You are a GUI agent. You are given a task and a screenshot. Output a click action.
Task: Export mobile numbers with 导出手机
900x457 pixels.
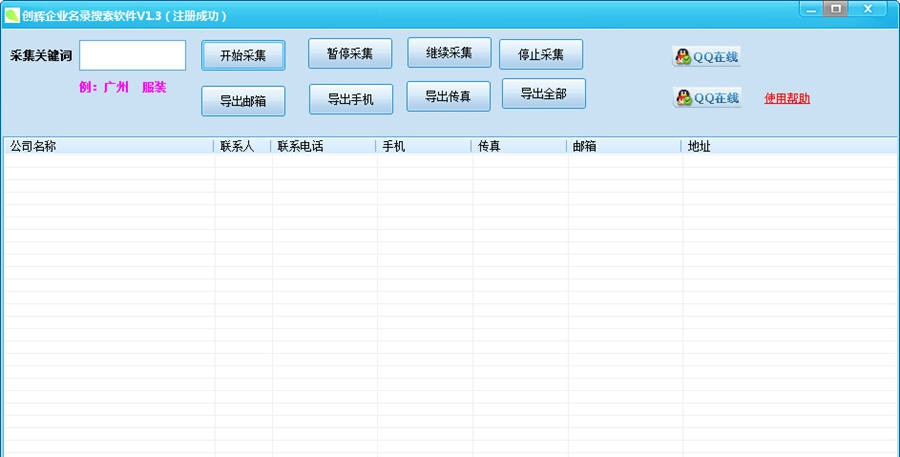tap(351, 99)
